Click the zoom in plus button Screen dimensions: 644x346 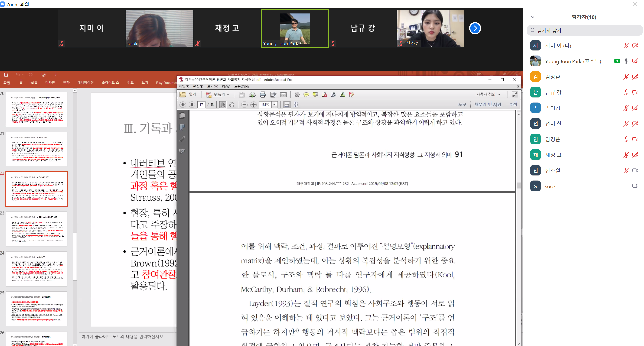coord(253,105)
